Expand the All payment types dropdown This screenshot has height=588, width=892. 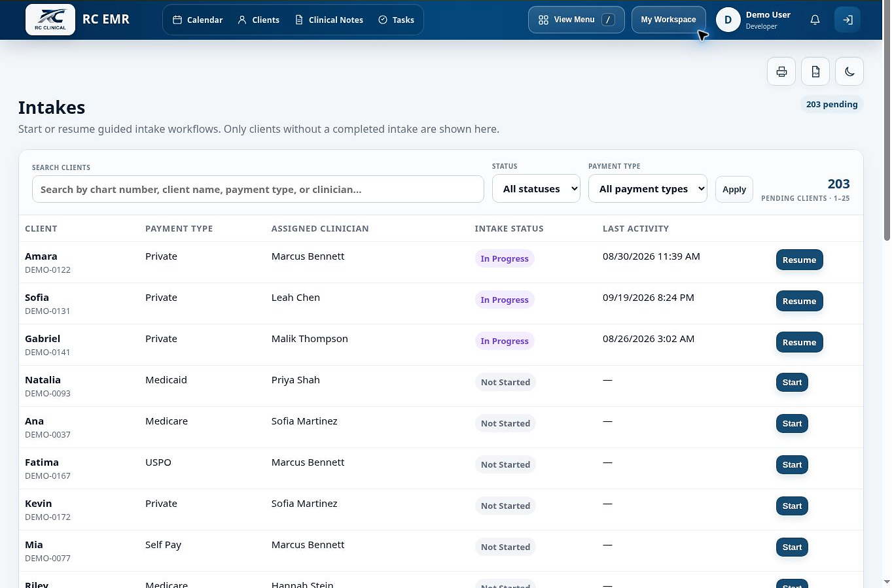coord(647,188)
